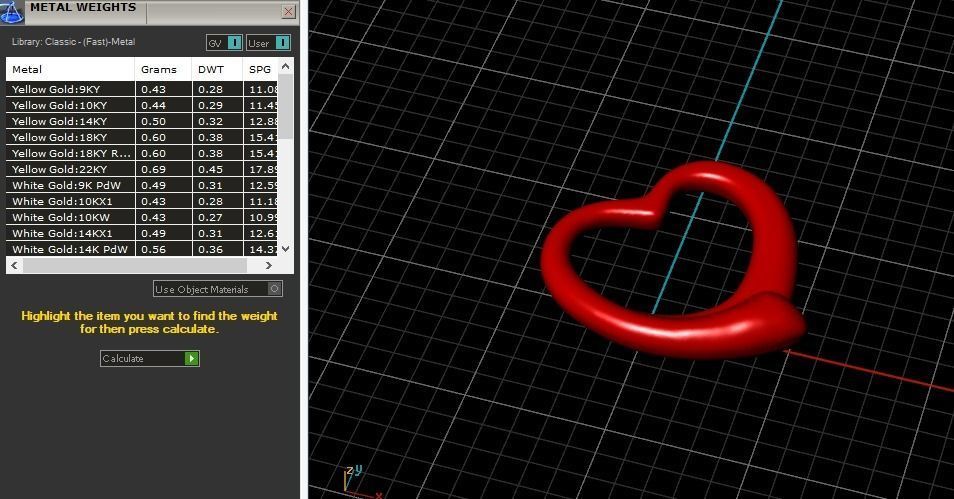Click the horizontal scrollbar thumb
This screenshot has height=499, width=954.
click(x=134, y=265)
